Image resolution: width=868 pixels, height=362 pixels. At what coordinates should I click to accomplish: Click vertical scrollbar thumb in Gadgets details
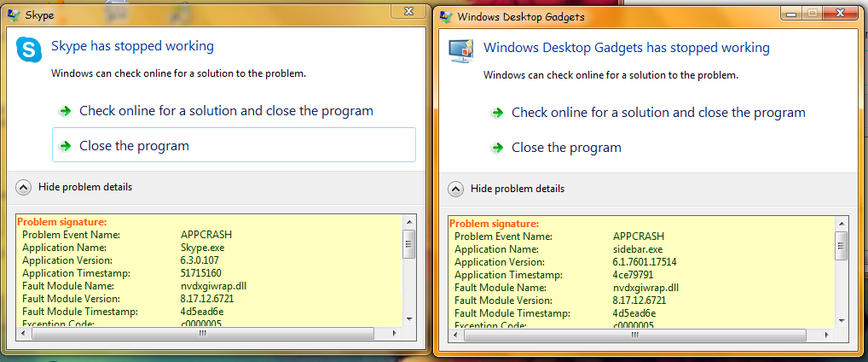click(x=841, y=246)
